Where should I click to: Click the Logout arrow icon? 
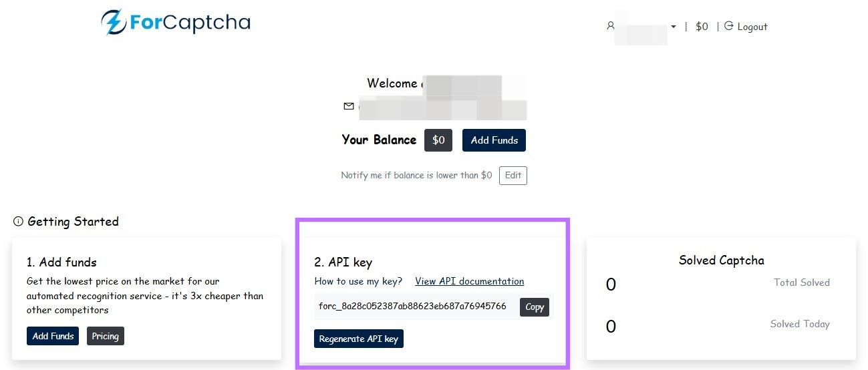click(729, 26)
